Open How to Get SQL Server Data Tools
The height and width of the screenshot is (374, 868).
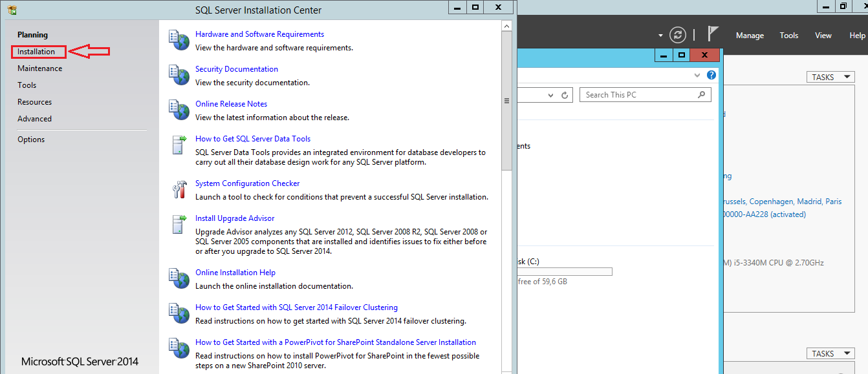click(253, 139)
